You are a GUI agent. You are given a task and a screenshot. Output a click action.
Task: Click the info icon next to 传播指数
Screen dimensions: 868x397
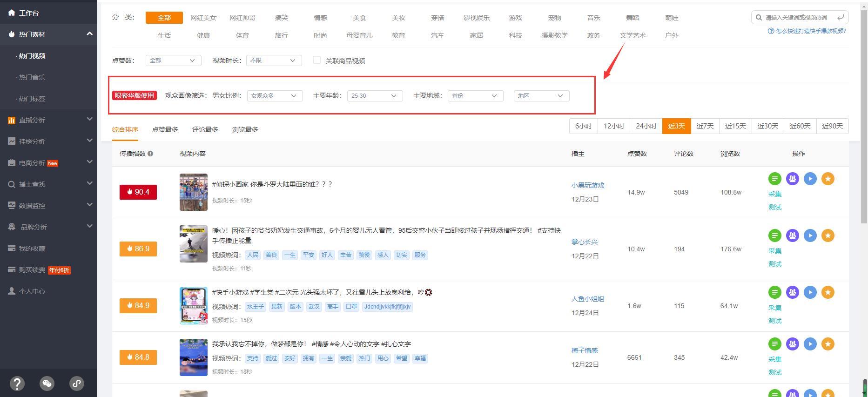pos(150,154)
